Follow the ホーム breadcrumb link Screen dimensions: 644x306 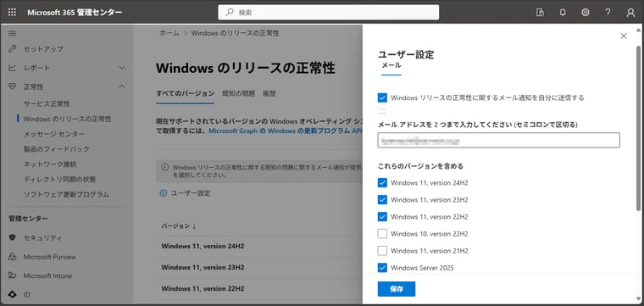click(x=169, y=33)
